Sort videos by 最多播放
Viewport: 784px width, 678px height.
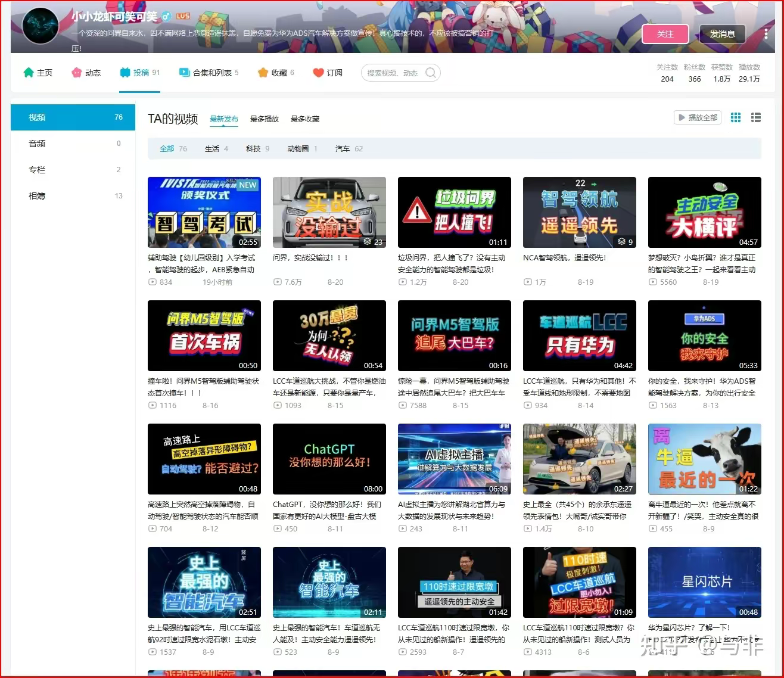click(x=265, y=119)
